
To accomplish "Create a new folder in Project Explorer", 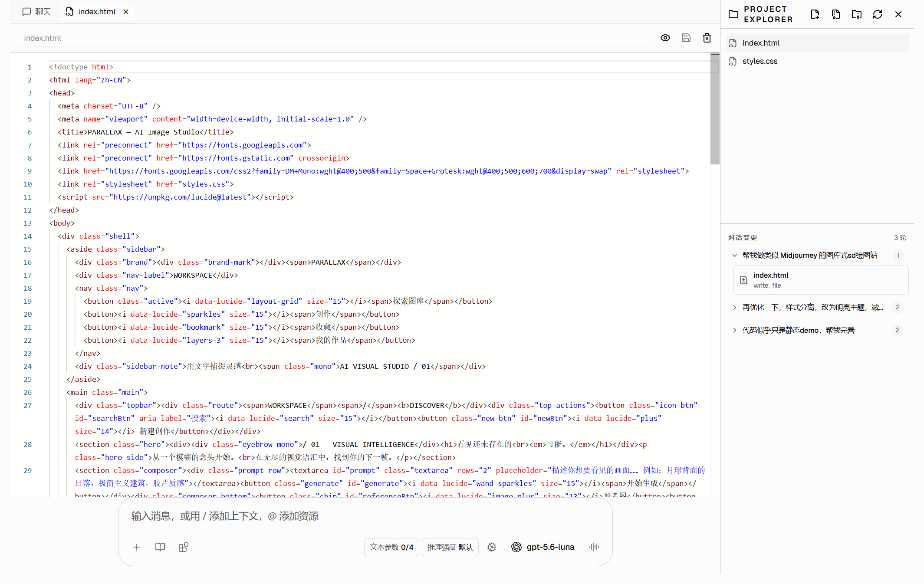I will click(857, 14).
